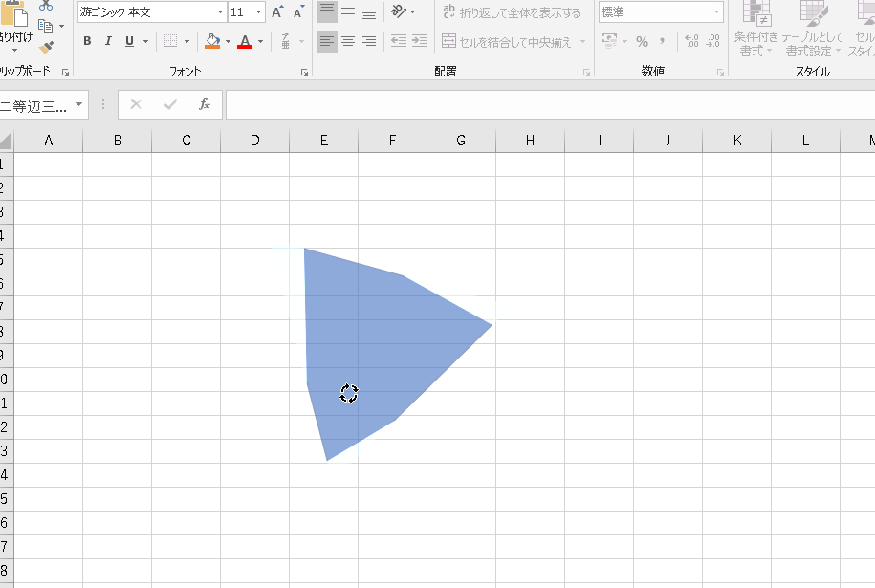Viewport: 875px width, 588px height.
Task: Click the align right icon
Action: pos(369,41)
